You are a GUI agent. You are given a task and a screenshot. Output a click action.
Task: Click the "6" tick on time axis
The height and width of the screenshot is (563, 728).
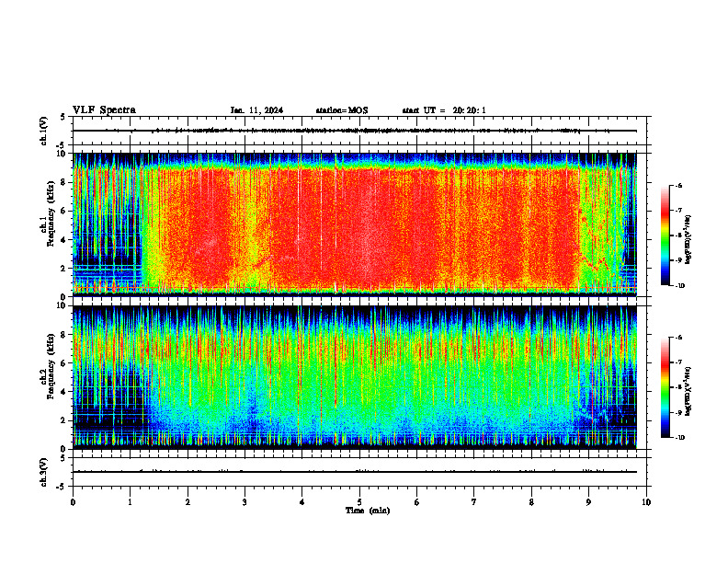coord(417,502)
